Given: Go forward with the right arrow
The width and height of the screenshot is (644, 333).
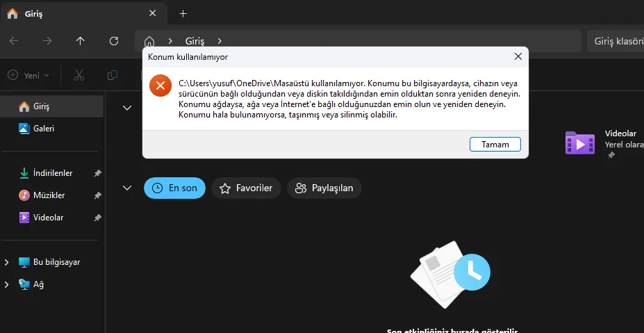Looking at the screenshot, I should (x=47, y=41).
